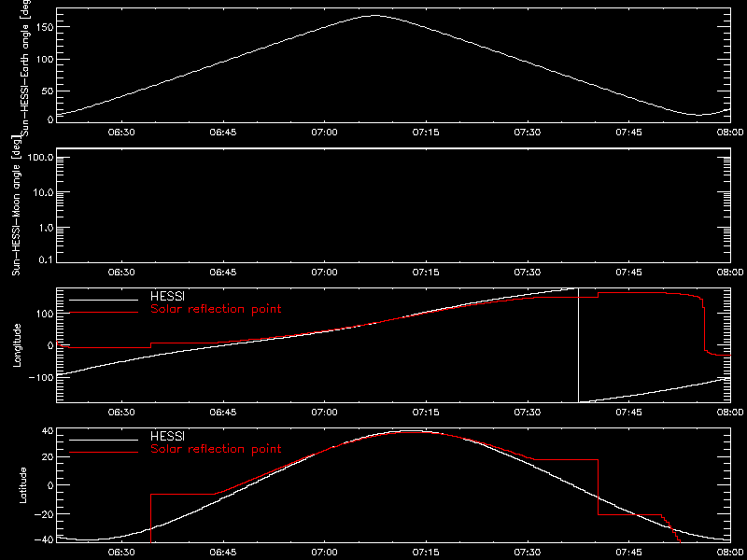Click 07:00 label under Moon angle plot
Screen dimensions: 747x560
click(x=324, y=273)
